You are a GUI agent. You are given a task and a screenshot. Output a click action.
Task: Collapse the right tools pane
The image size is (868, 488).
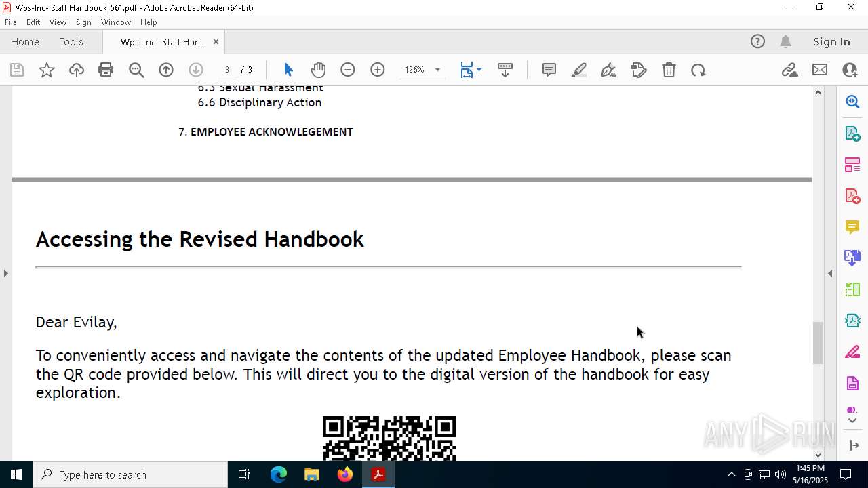click(x=830, y=273)
